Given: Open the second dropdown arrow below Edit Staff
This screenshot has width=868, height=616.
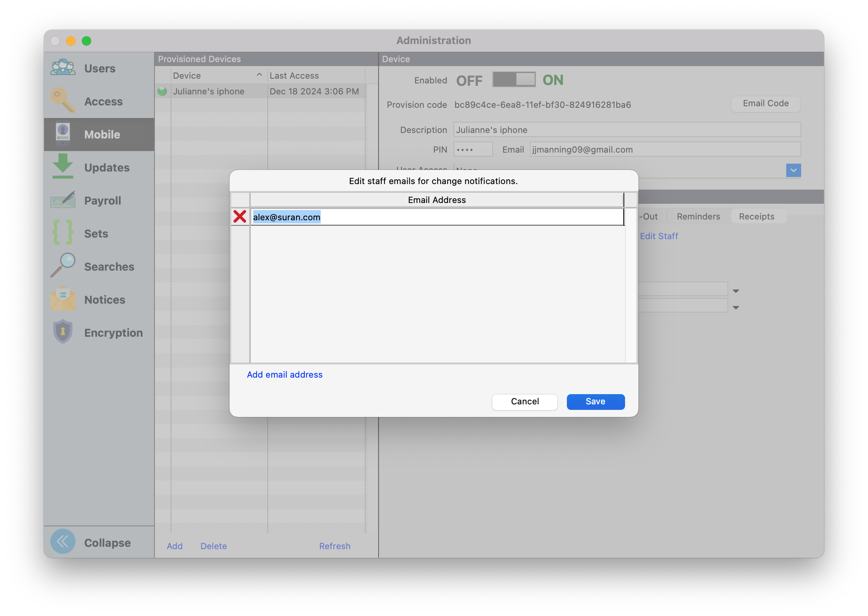Looking at the screenshot, I should click(x=736, y=308).
